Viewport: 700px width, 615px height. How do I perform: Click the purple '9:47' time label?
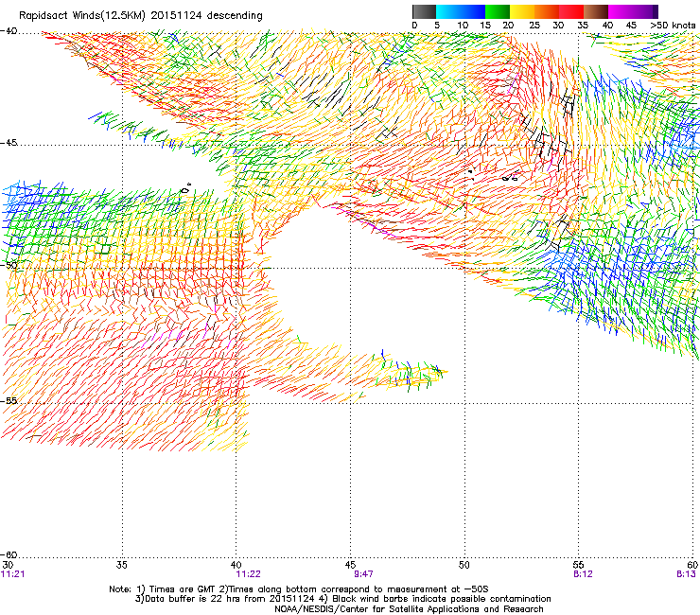(x=363, y=574)
